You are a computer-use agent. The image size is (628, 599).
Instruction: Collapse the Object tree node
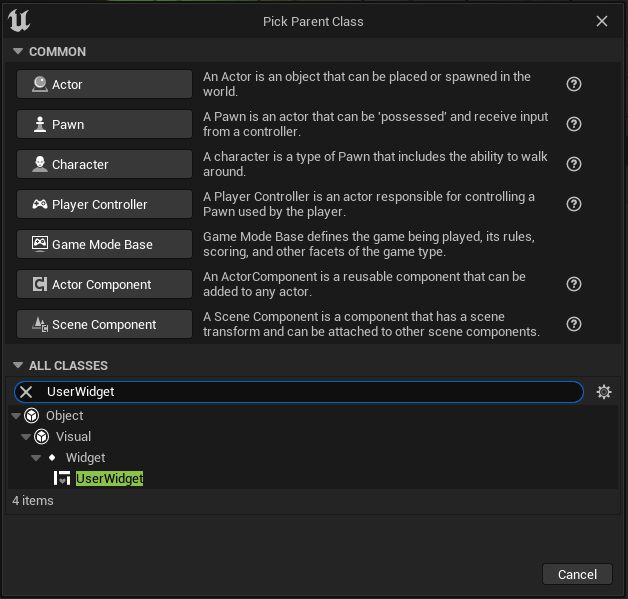click(16, 416)
